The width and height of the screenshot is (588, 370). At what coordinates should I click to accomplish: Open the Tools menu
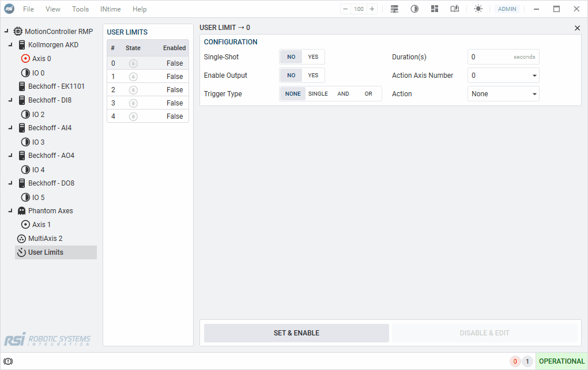pos(81,9)
